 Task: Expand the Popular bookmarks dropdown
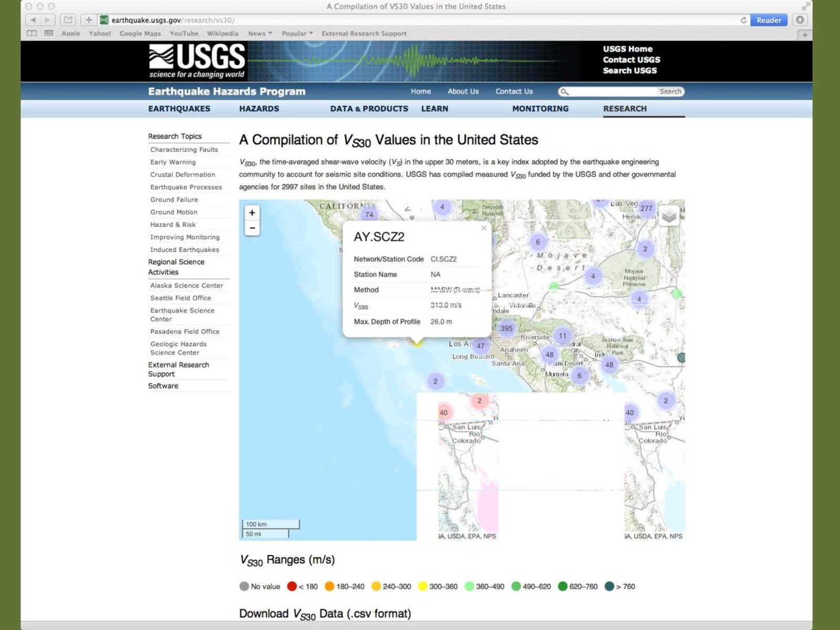pyautogui.click(x=297, y=34)
